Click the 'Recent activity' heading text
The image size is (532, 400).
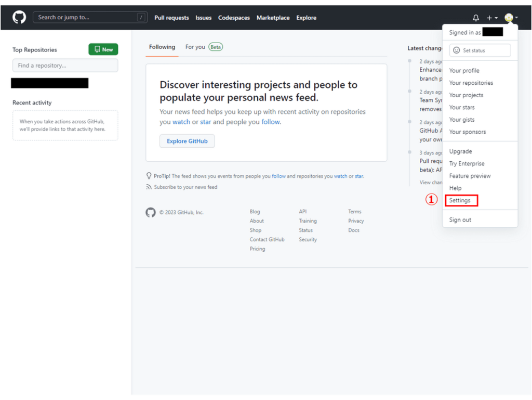click(32, 102)
